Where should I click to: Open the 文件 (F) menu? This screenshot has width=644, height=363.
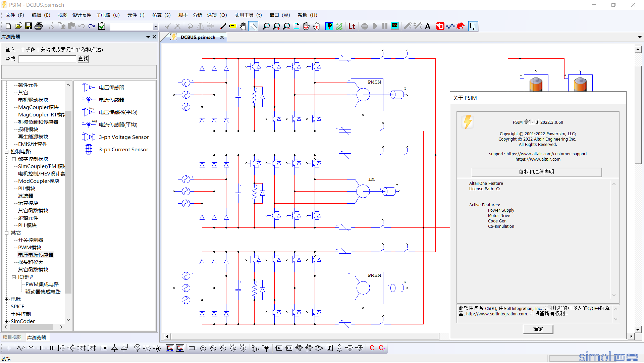15,15
